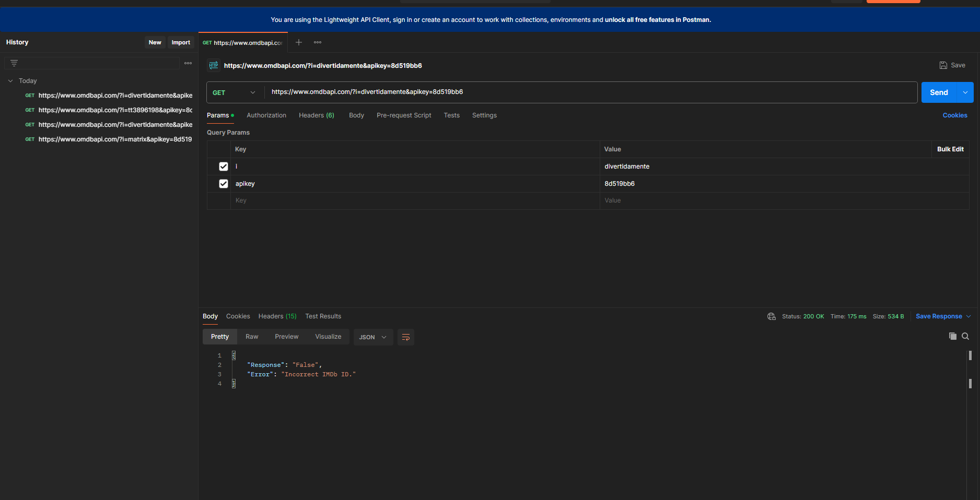
Task: Open the Cookies link
Action: (955, 115)
